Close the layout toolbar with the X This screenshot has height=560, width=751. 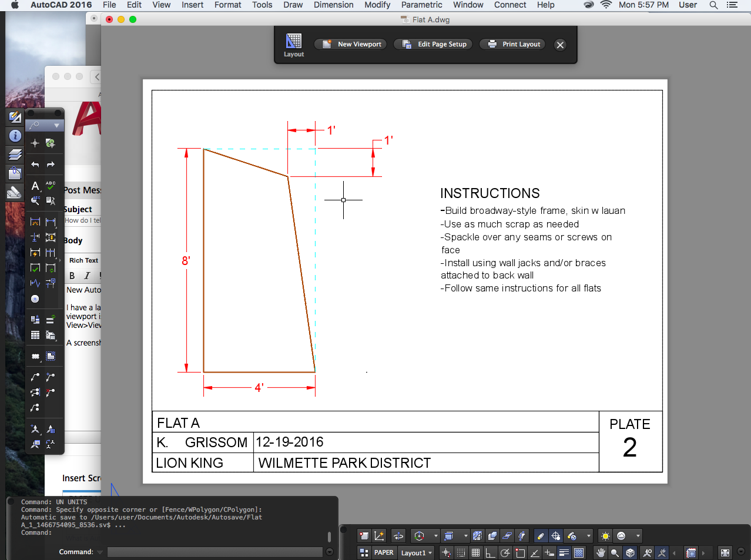[560, 45]
